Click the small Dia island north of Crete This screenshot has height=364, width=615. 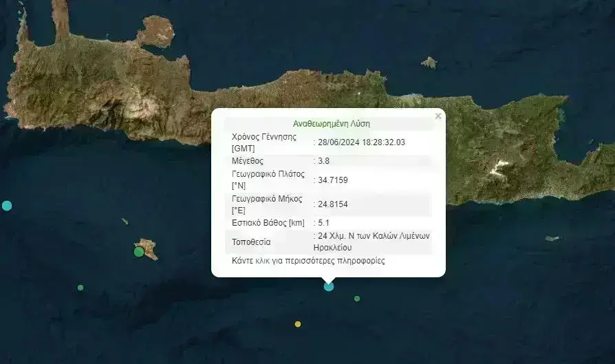pos(429,63)
